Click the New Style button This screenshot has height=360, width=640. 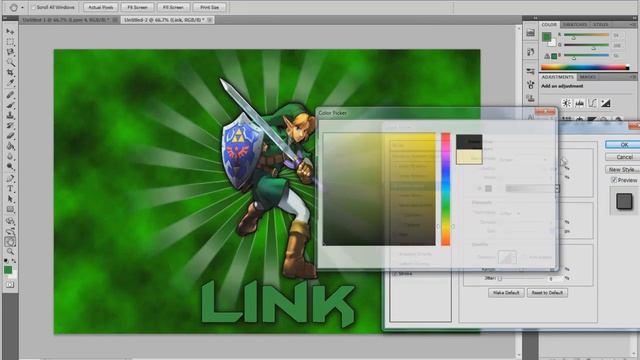623,169
